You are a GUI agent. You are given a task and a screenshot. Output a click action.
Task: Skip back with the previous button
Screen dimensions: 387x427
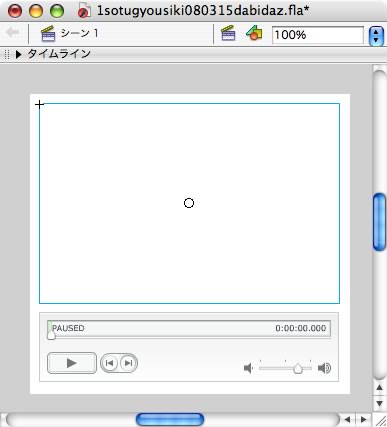pyautogui.click(x=109, y=363)
